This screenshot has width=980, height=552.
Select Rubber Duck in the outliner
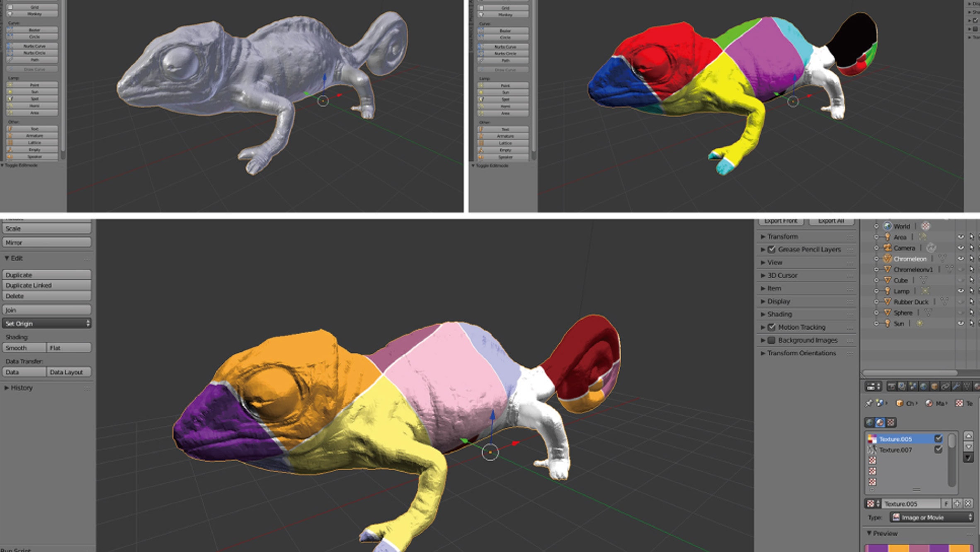tap(910, 302)
